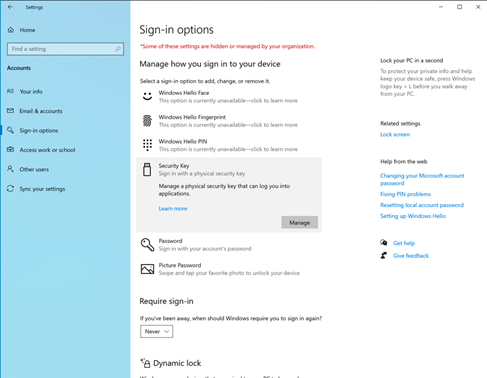Open Other users page
The width and height of the screenshot is (487, 378).
(x=34, y=169)
